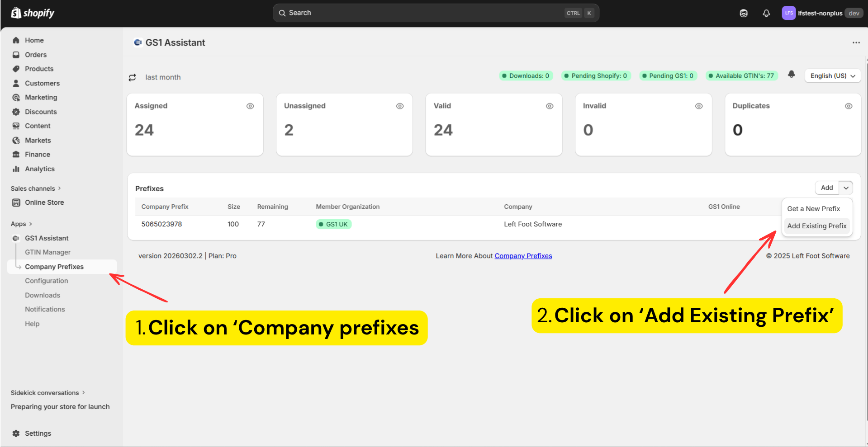The image size is (868, 447).
Task: Toggle the eye icon on Duplicates card
Action: tap(849, 106)
